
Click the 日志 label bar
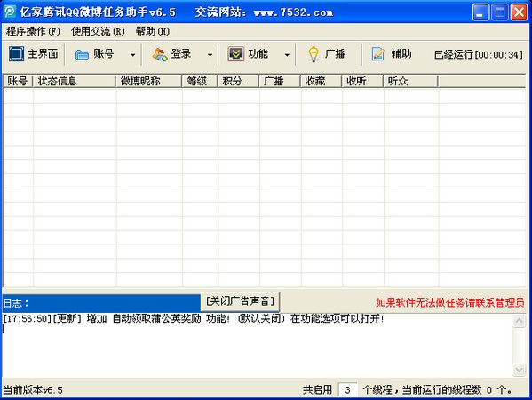[101, 303]
